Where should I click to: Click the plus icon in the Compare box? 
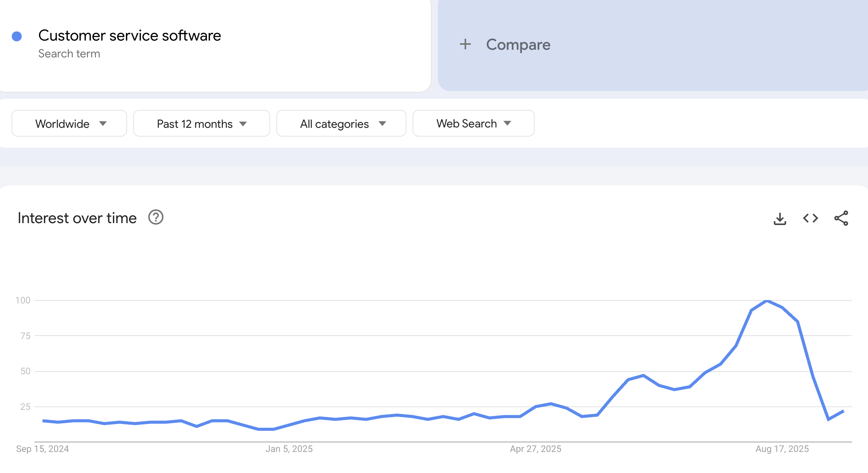(465, 44)
